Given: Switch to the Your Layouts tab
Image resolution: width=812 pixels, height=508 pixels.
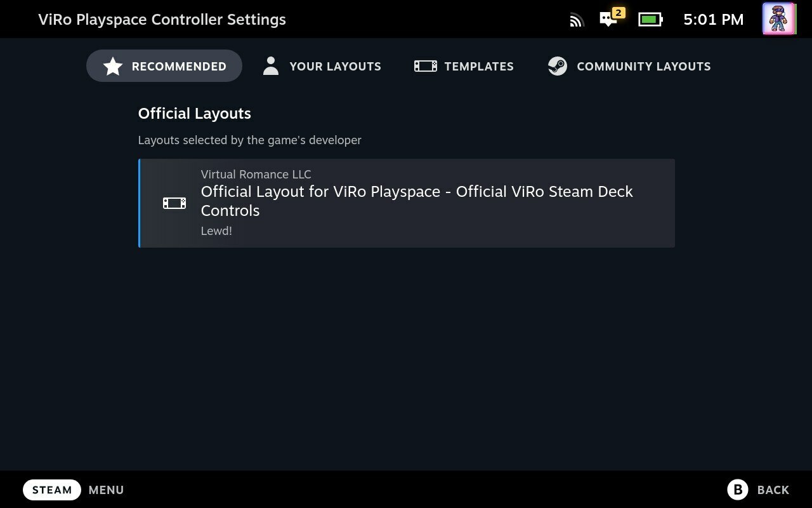Looking at the screenshot, I should (335, 66).
